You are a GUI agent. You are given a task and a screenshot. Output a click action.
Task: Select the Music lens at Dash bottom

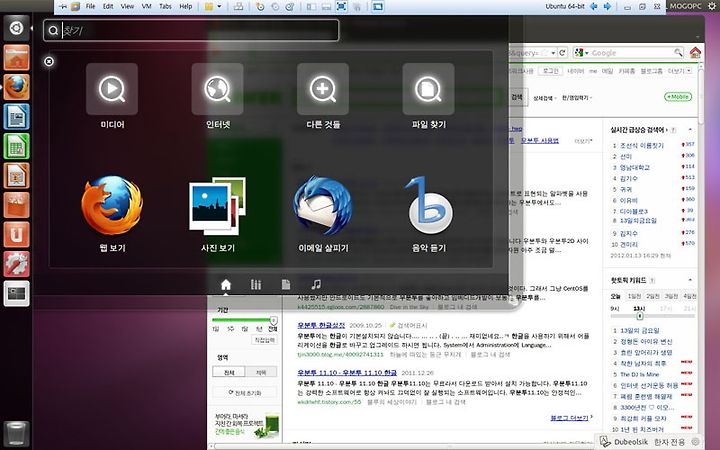click(x=316, y=285)
